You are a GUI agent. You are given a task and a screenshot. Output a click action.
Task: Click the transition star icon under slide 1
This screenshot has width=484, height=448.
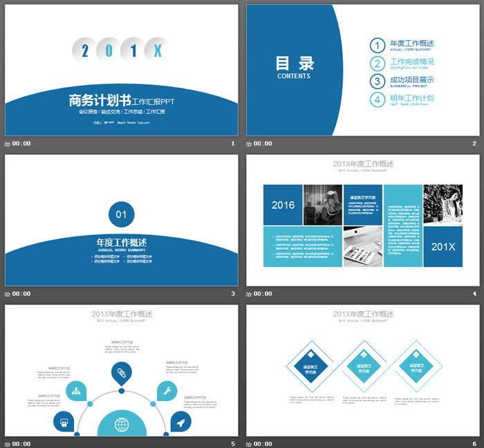click(8, 144)
